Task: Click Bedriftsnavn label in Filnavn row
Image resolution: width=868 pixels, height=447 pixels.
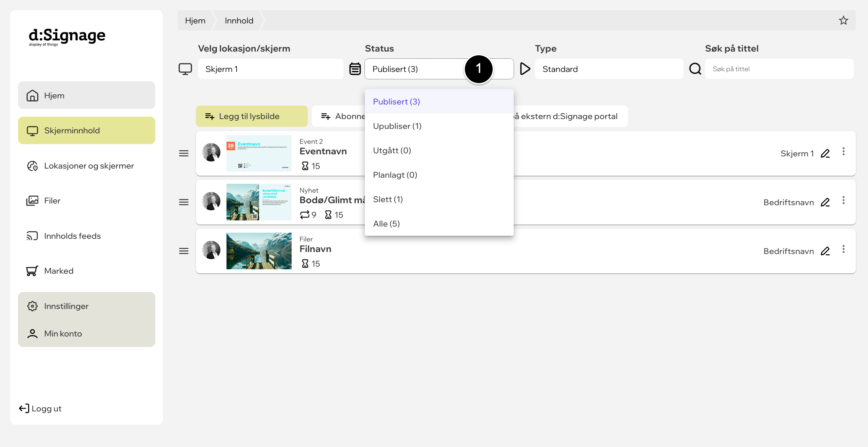Action: pos(789,251)
